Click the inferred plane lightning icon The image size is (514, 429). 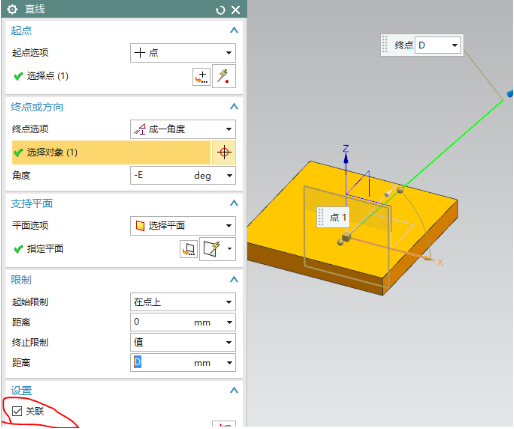212,249
